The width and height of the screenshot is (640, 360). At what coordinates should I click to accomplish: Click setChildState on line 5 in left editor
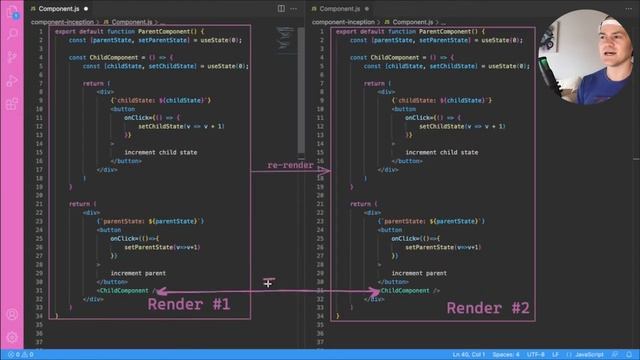(x=172, y=66)
